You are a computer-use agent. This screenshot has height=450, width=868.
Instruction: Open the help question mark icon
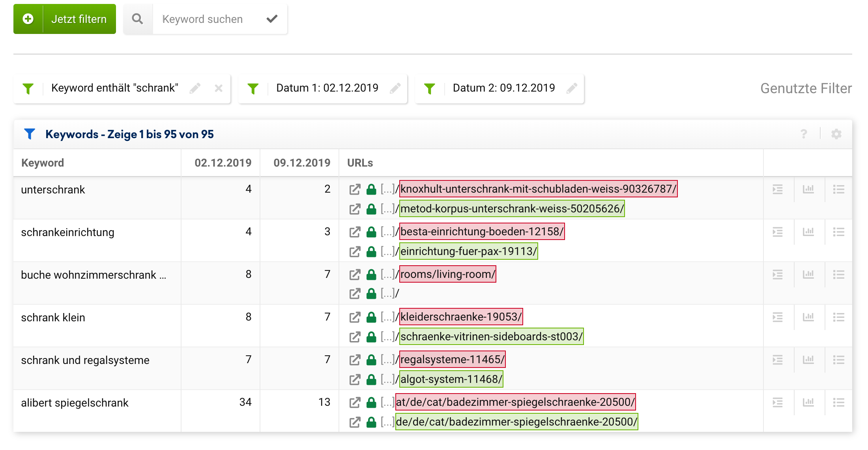pyautogui.click(x=804, y=134)
